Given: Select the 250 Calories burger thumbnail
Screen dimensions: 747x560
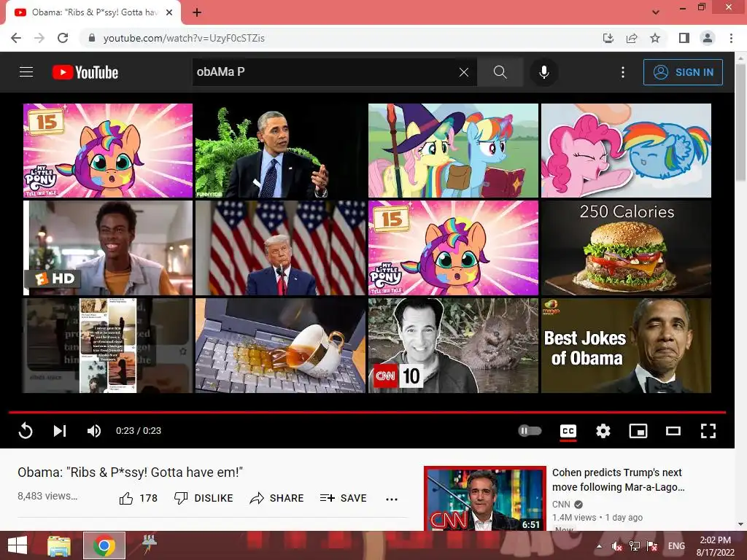Looking at the screenshot, I should click(626, 248).
